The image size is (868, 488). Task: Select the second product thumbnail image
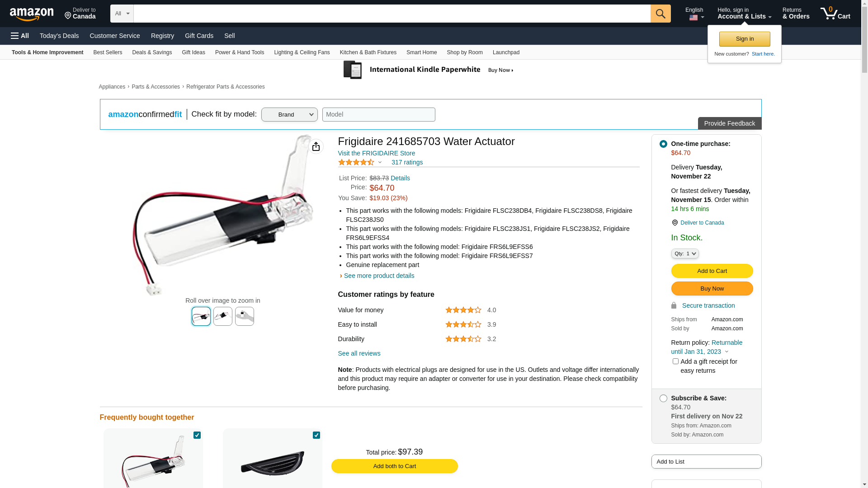(223, 316)
